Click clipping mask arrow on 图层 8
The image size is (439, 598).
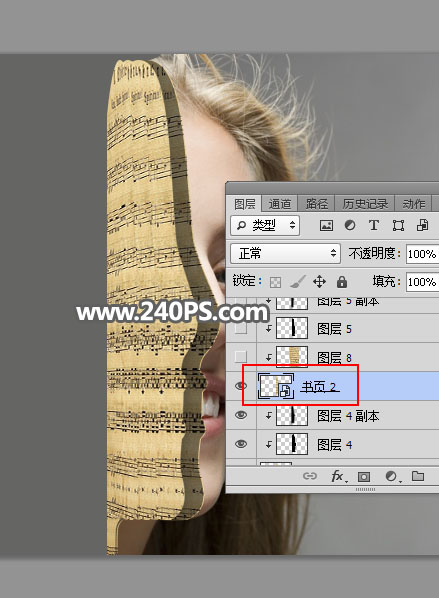(x=269, y=357)
